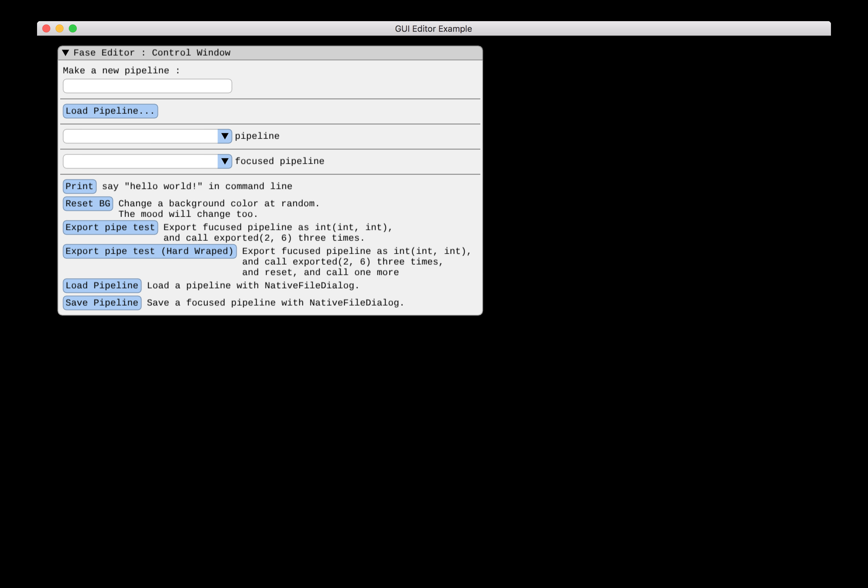The image size is (868, 588).
Task: Click the yellow minimize window button
Action: (60, 29)
